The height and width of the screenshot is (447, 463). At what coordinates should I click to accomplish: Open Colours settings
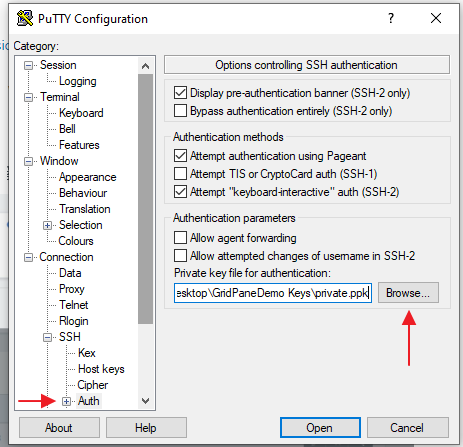tap(76, 241)
